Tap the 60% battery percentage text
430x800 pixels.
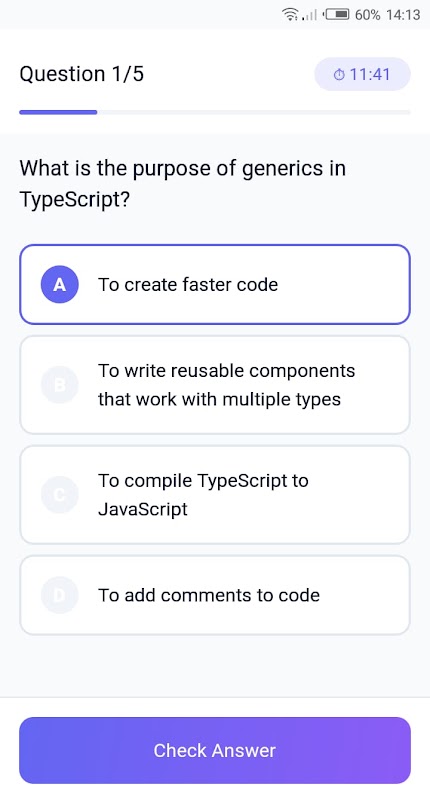click(368, 15)
